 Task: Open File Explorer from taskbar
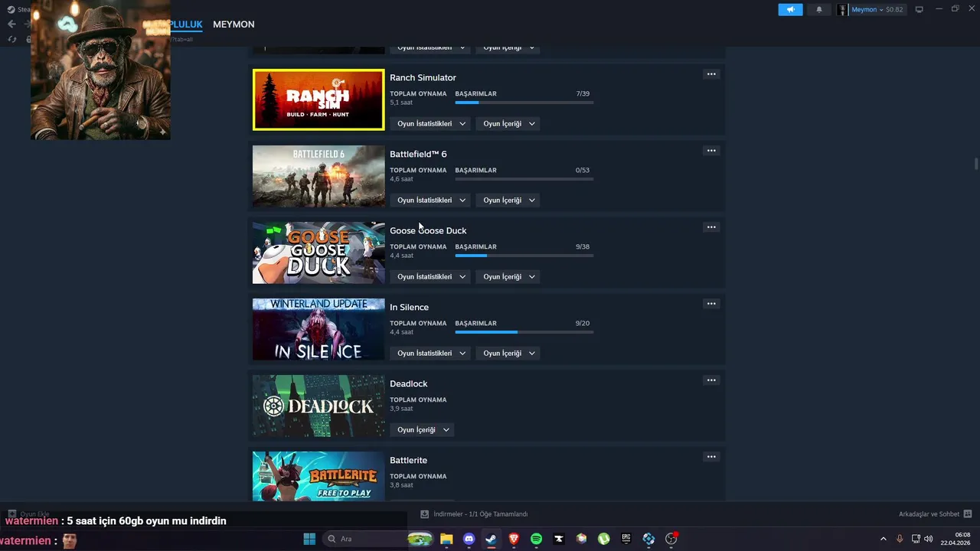(446, 539)
